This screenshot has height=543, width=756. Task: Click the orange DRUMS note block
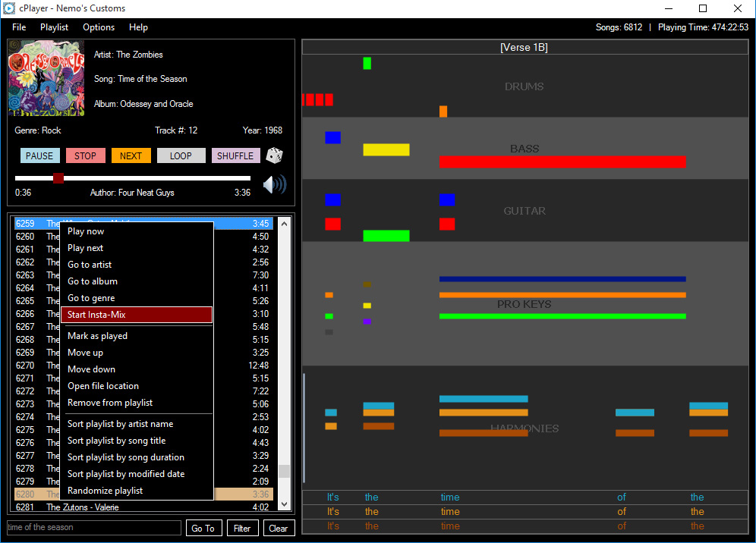coord(443,111)
